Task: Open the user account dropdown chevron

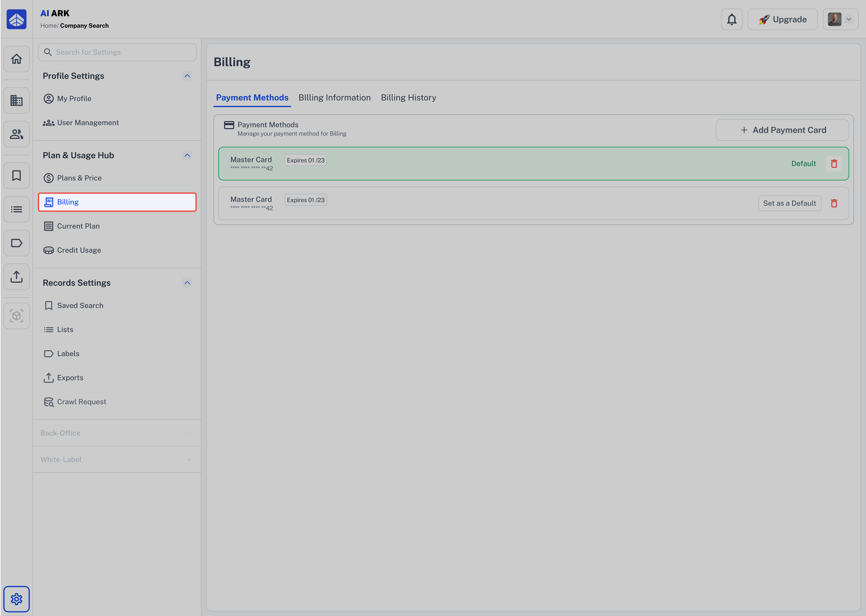Action: [849, 19]
